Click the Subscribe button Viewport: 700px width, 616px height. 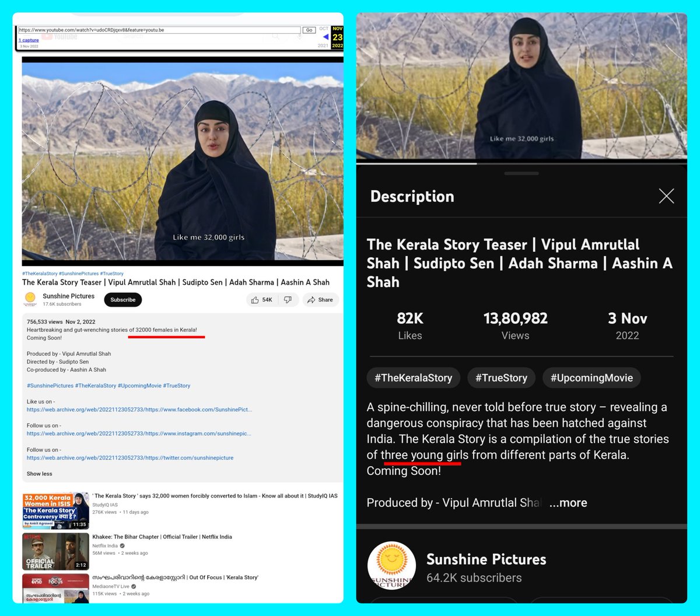(x=123, y=300)
